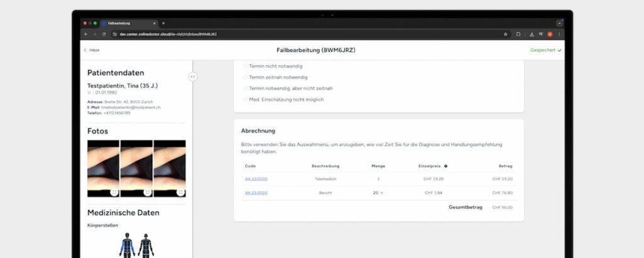Click the patient e-mail address
The height and width of the screenshot is (258, 644).
(x=131, y=107)
